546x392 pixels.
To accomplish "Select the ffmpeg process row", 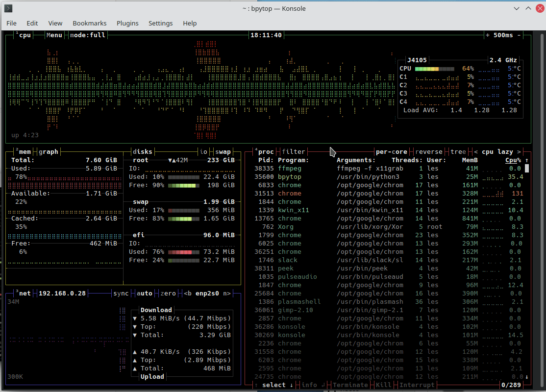I will (x=388, y=169).
